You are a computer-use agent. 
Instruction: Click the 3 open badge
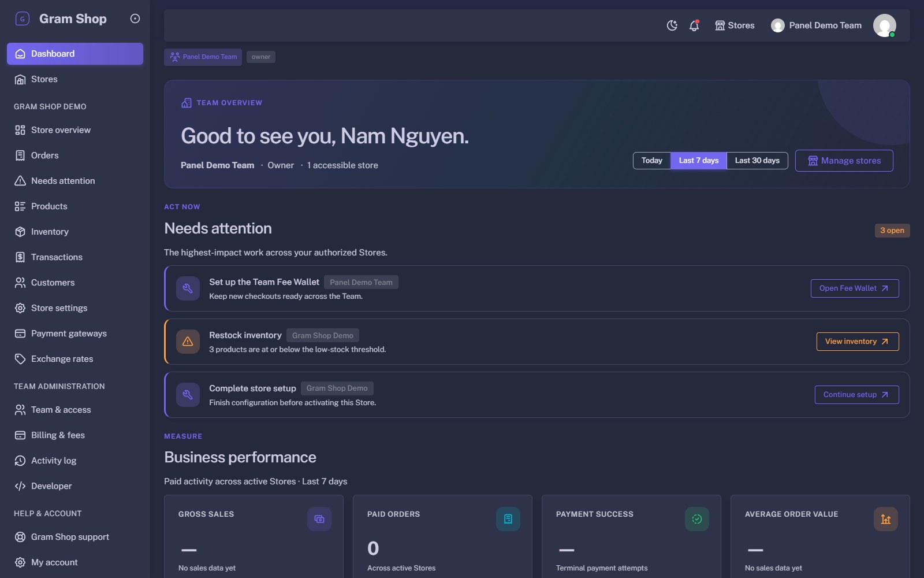click(x=892, y=231)
